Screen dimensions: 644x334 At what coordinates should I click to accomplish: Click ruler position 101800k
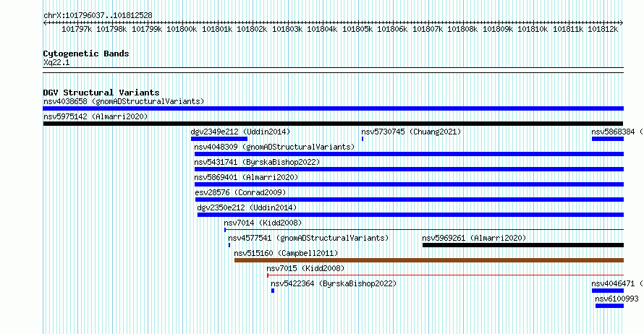(182, 29)
